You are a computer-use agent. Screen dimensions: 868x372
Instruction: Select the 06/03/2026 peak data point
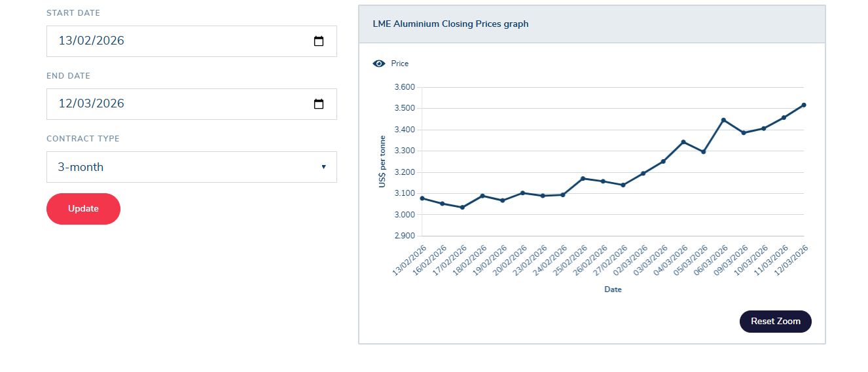(723, 120)
